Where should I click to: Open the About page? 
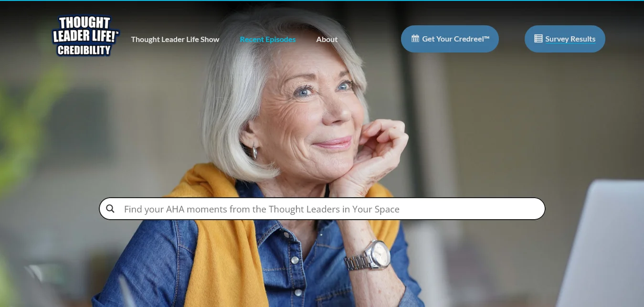[x=327, y=39]
